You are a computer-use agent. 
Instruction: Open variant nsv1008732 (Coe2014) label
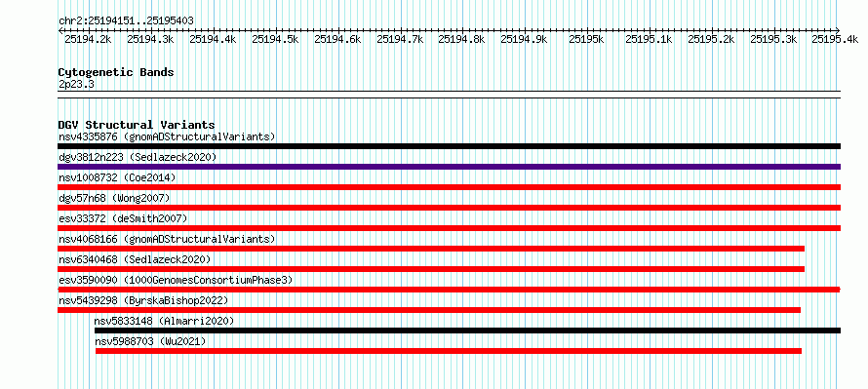pyautogui.click(x=117, y=177)
